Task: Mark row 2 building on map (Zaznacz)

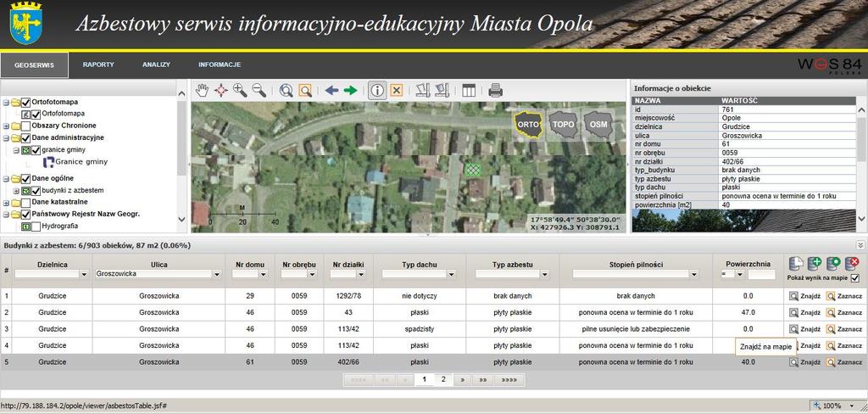Action: coord(844,312)
